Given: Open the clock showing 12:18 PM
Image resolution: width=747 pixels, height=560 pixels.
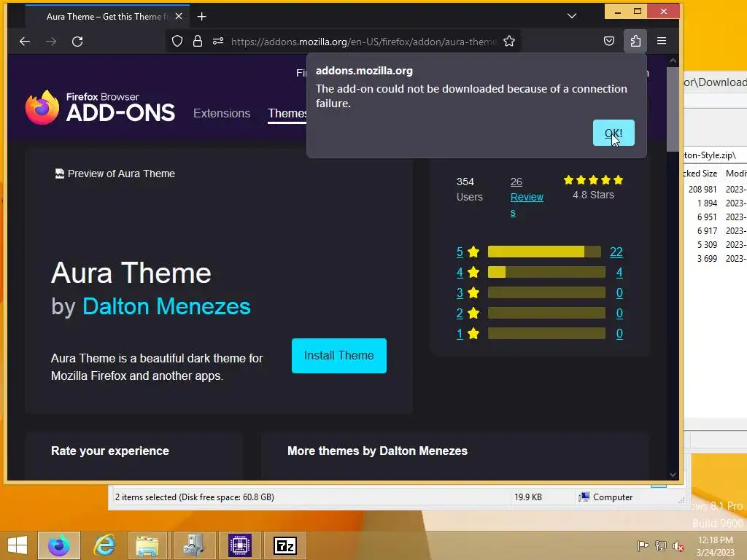Looking at the screenshot, I should (x=716, y=545).
